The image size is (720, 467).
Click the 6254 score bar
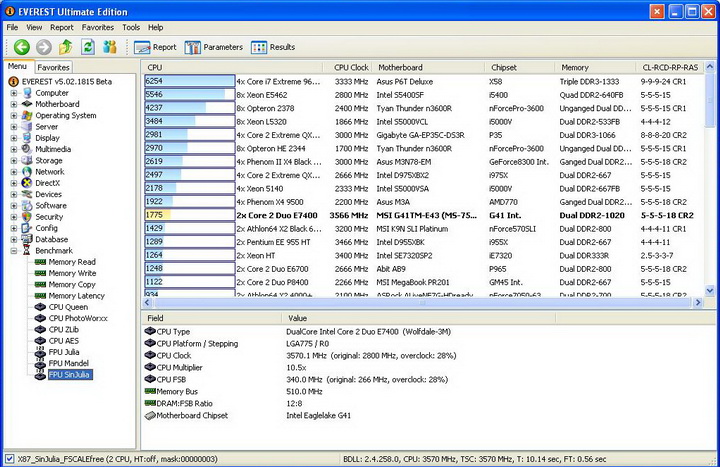[x=190, y=81]
